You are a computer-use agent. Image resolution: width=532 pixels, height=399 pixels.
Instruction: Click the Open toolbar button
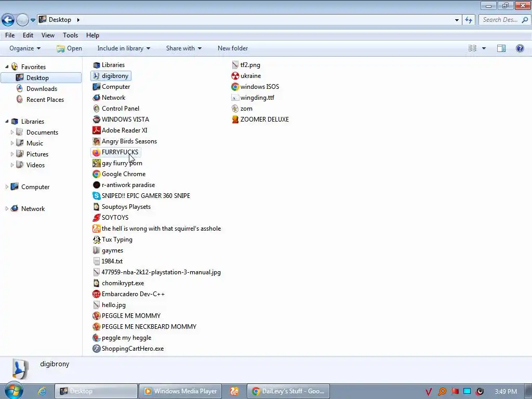(70, 48)
